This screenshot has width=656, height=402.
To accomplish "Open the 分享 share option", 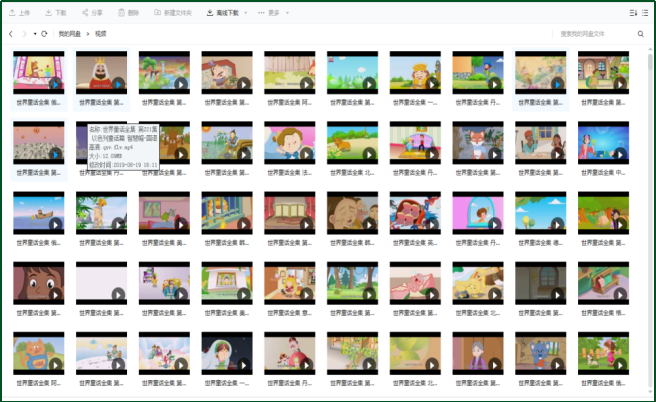I will [x=92, y=13].
